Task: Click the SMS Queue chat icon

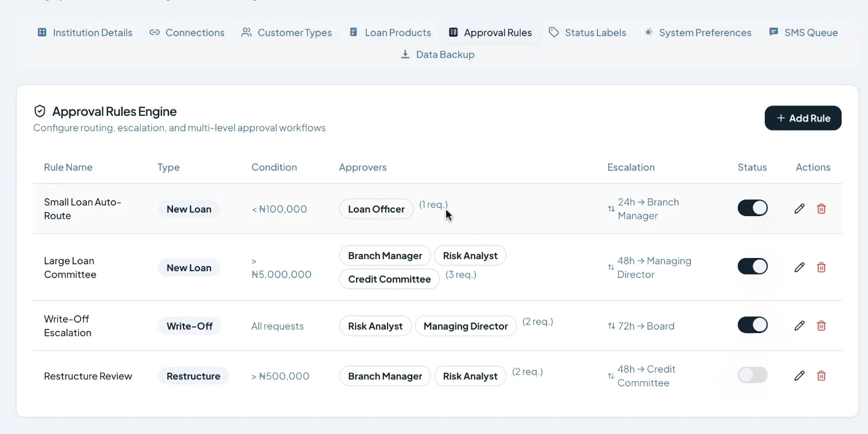Action: click(773, 32)
